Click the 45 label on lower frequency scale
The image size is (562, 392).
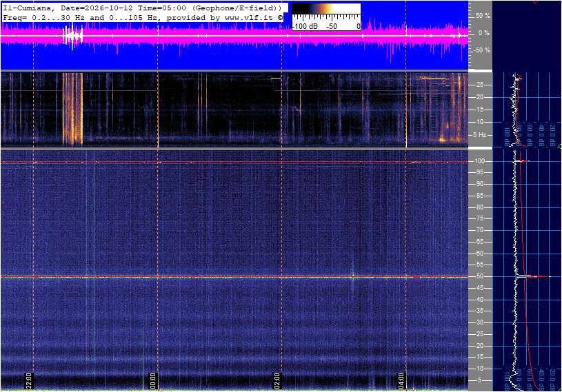(x=479, y=288)
